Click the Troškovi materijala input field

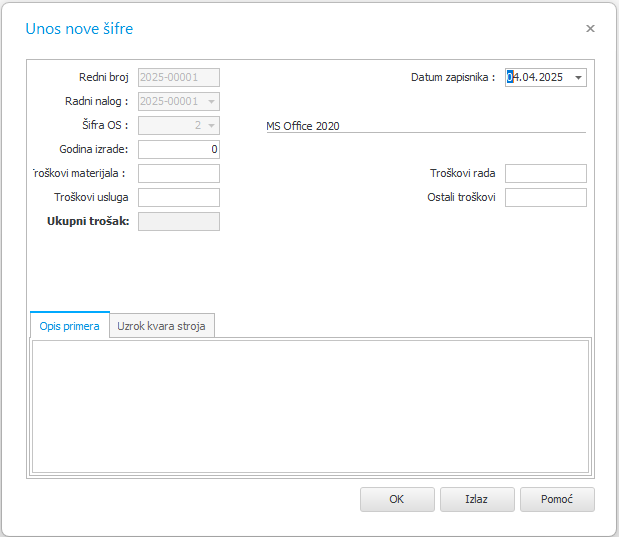point(179,173)
